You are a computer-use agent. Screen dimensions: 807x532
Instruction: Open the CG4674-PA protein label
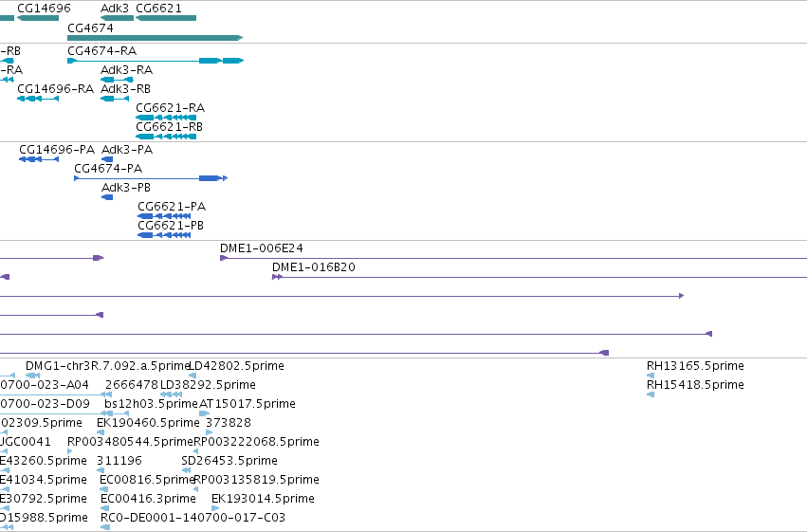pos(108,169)
